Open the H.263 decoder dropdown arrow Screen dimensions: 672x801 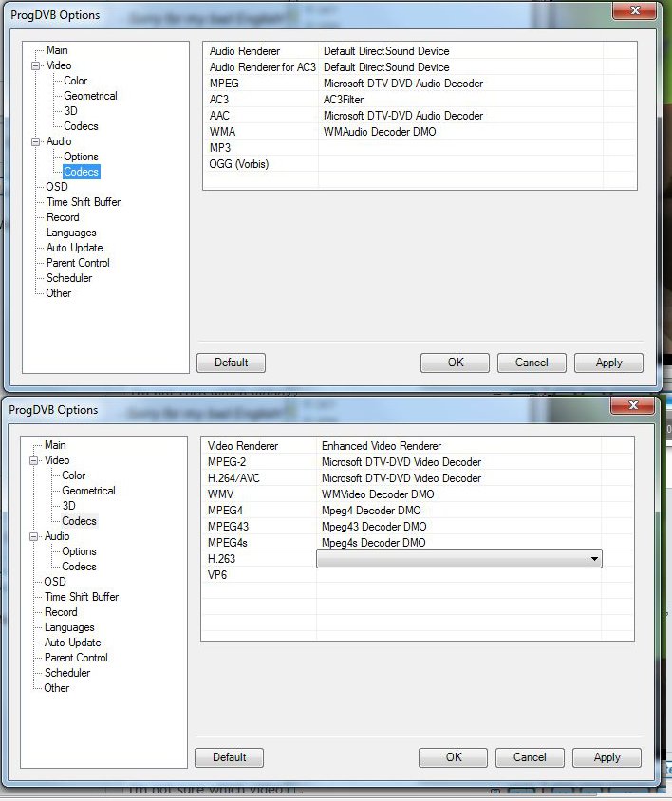(x=594, y=559)
